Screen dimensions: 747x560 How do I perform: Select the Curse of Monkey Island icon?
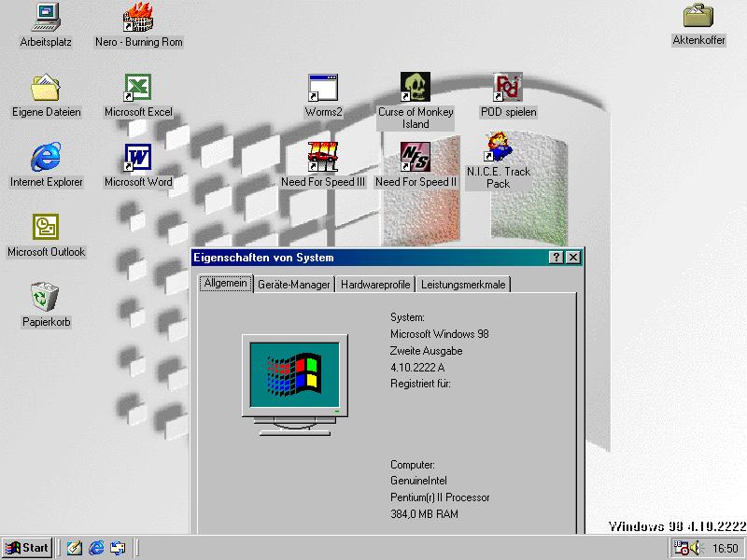click(416, 88)
